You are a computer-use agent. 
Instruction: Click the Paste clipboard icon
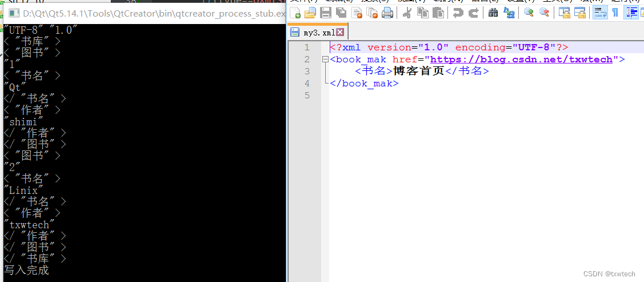(438, 13)
